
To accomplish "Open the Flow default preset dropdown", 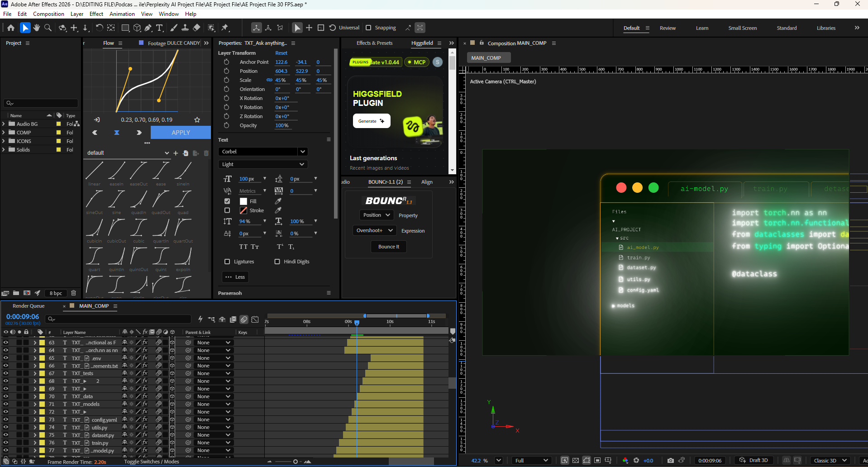I will pos(128,153).
